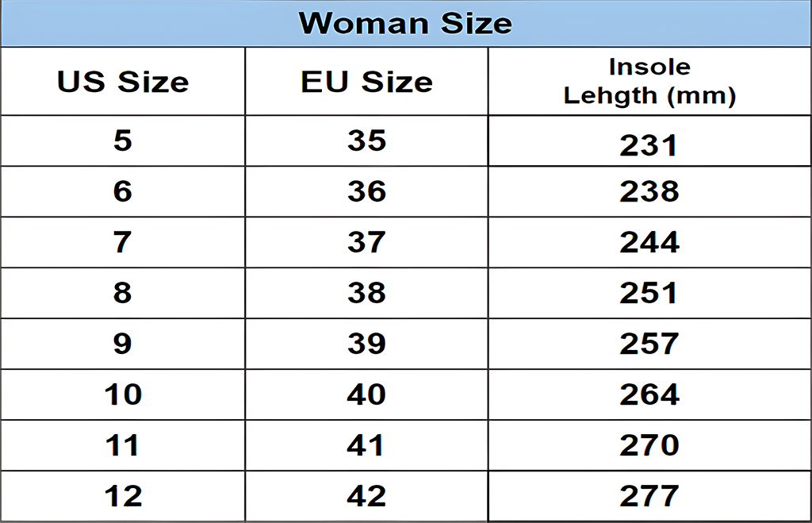
Task: Select US size 11 cell
Action: point(123,445)
